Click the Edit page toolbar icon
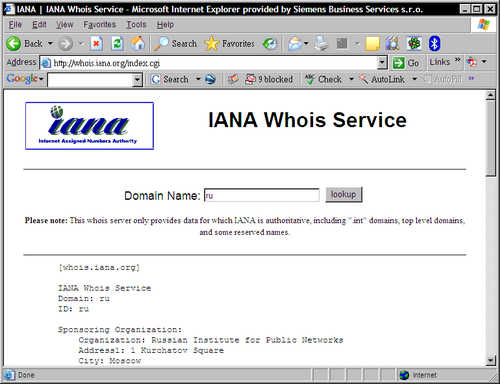500x384 pixels. coord(342,44)
